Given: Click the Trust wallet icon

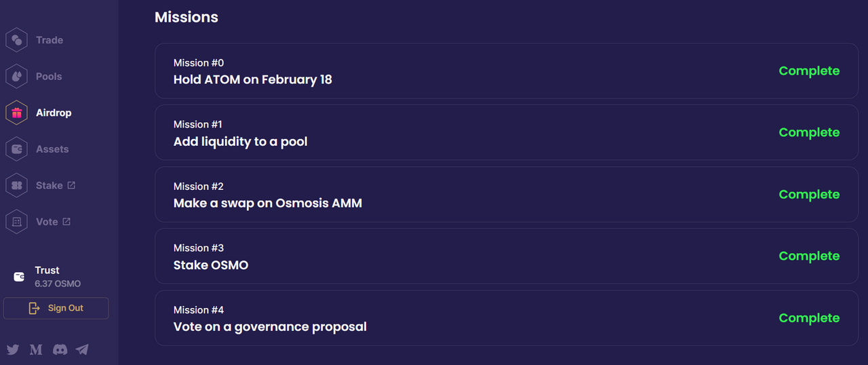Looking at the screenshot, I should (19, 277).
